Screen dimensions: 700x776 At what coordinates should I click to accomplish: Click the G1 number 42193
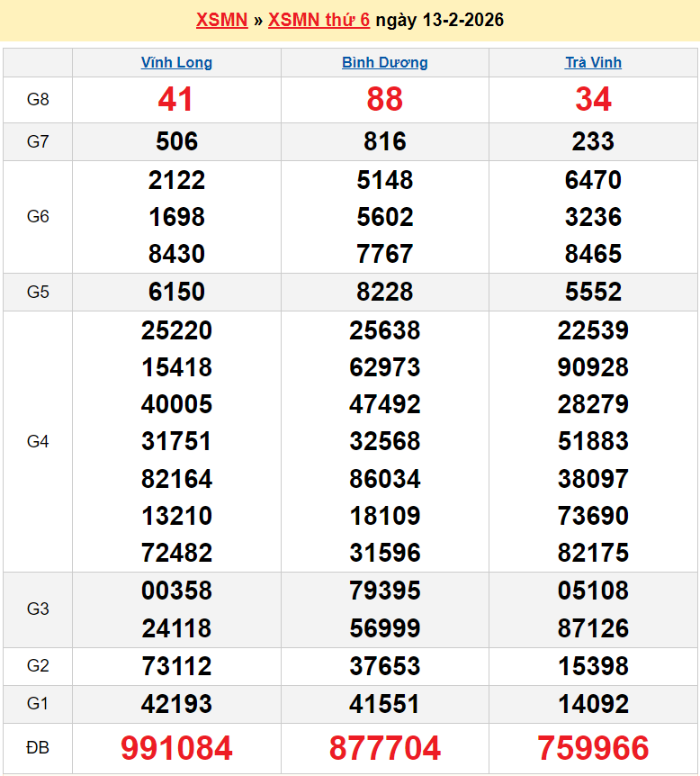(x=176, y=703)
